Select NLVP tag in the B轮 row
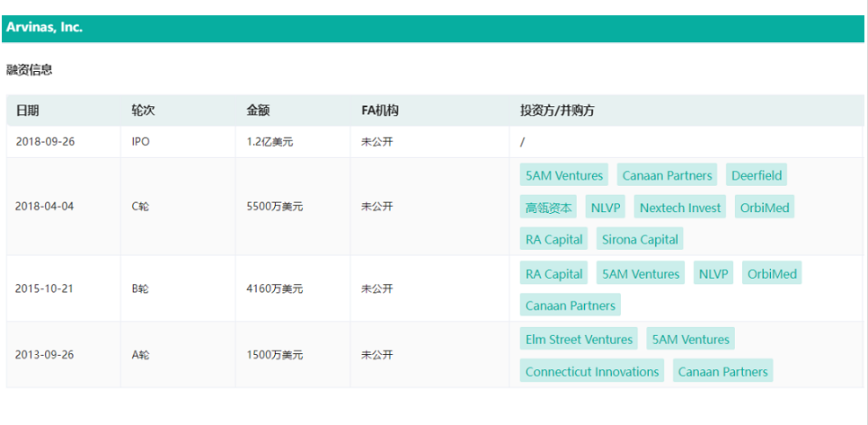Image resolution: width=868 pixels, height=425 pixels. coord(713,273)
